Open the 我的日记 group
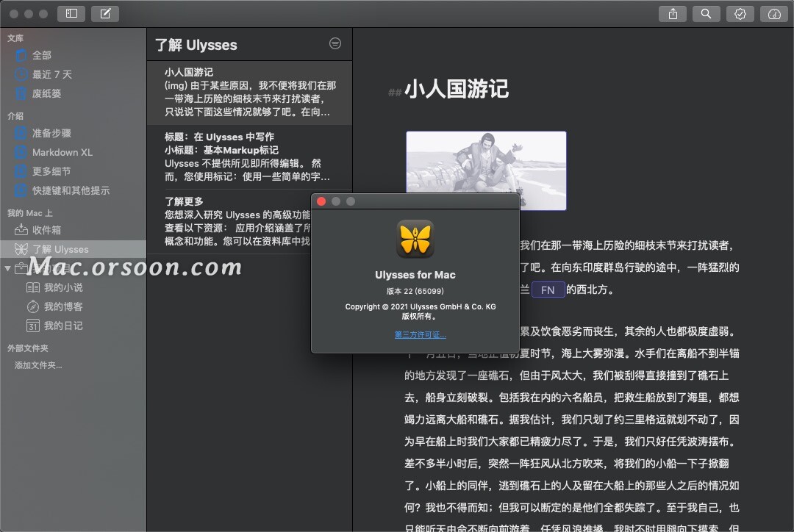794x532 pixels. pyautogui.click(x=73, y=326)
